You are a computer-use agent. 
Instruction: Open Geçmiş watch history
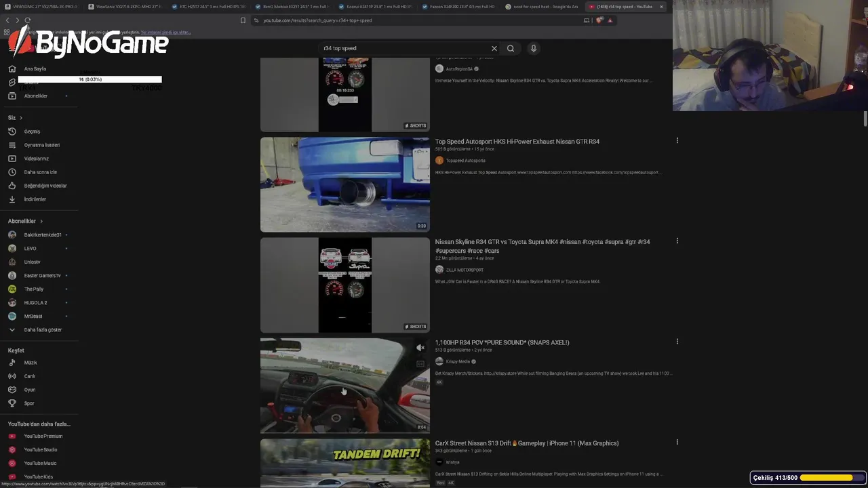tap(32, 131)
